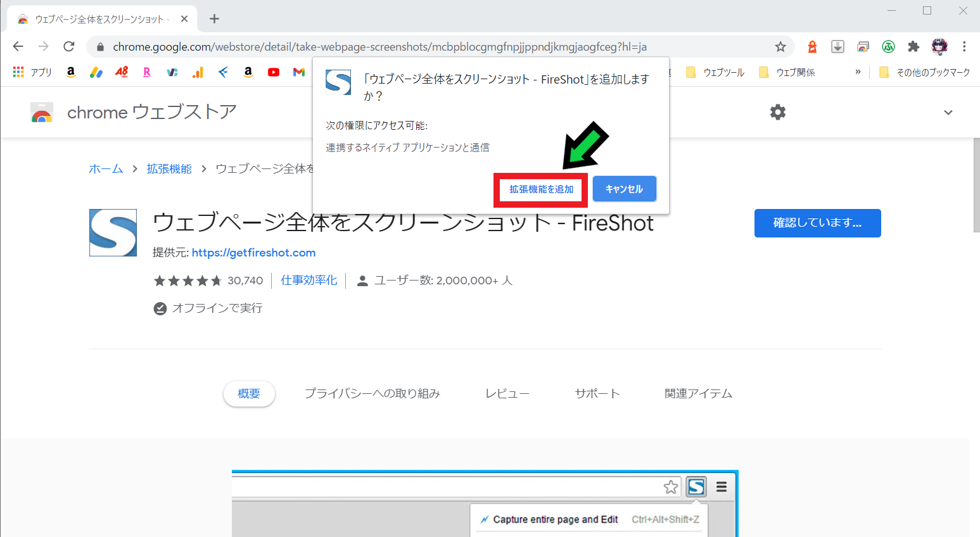View site info via the lock icon
The height and width of the screenshot is (537, 980).
coord(99,47)
